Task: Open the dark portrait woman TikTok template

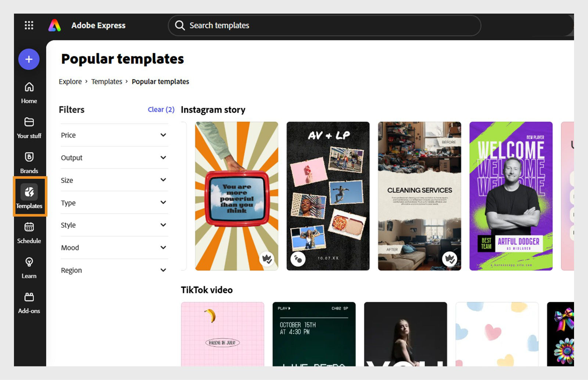Action: [406, 334]
